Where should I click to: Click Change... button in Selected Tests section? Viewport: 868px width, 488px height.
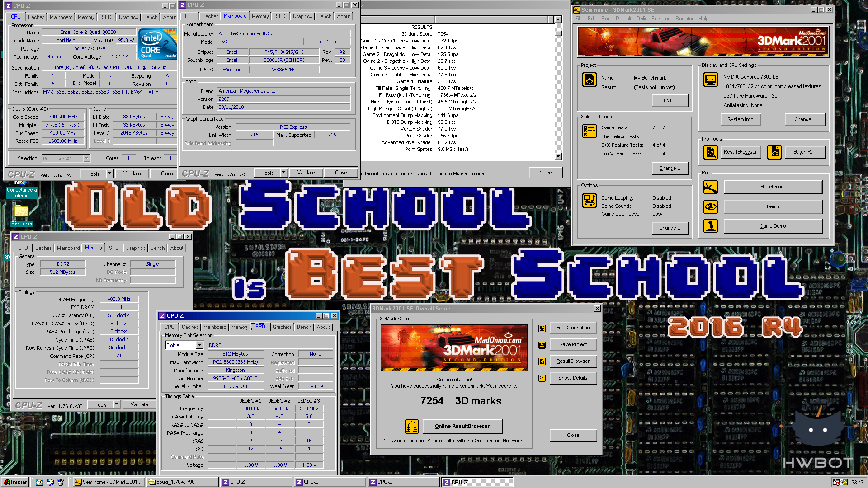(x=670, y=168)
